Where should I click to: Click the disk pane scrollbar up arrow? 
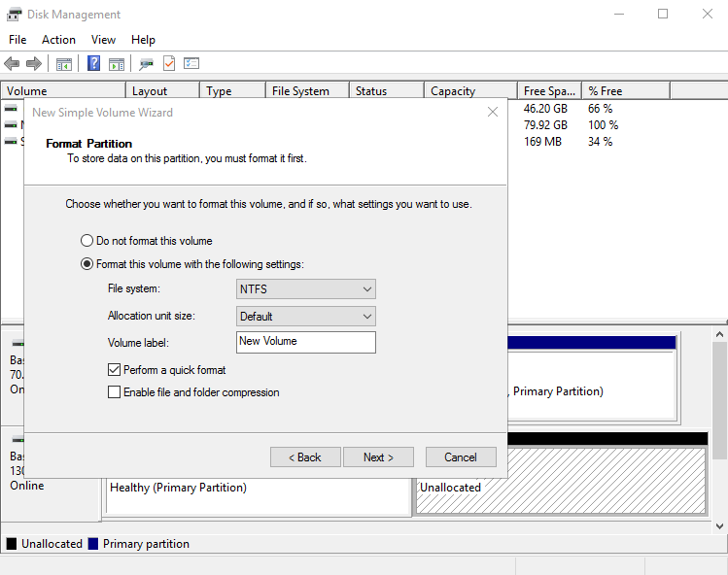[719, 334]
